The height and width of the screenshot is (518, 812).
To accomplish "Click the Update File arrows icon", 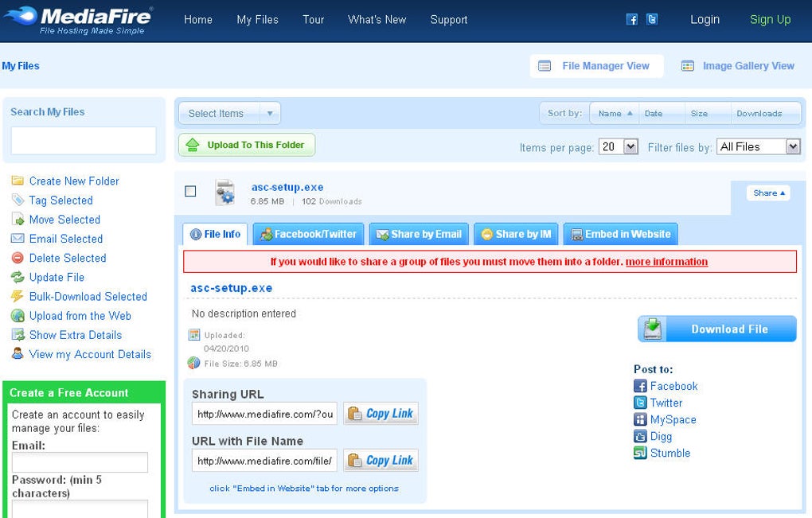I will pyautogui.click(x=18, y=277).
